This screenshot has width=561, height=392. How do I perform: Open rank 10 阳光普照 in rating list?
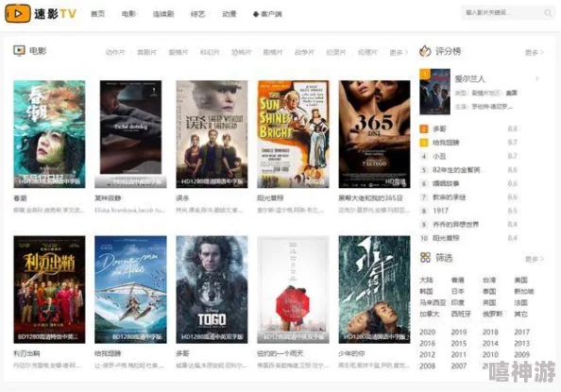pyautogui.click(x=446, y=238)
